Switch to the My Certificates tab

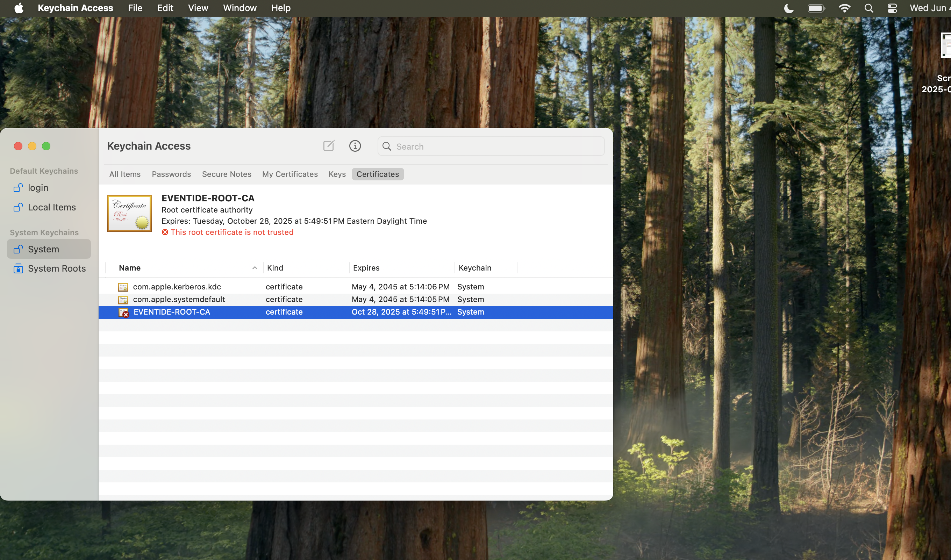[x=290, y=174]
